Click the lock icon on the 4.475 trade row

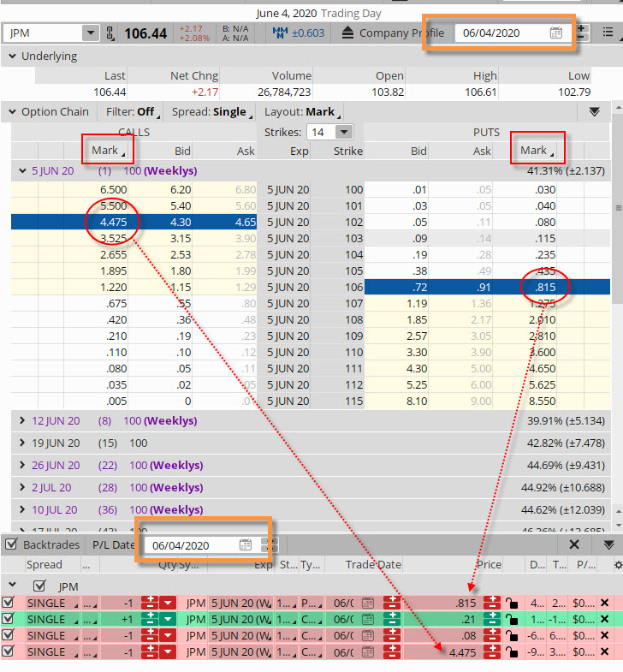pyautogui.click(x=513, y=652)
